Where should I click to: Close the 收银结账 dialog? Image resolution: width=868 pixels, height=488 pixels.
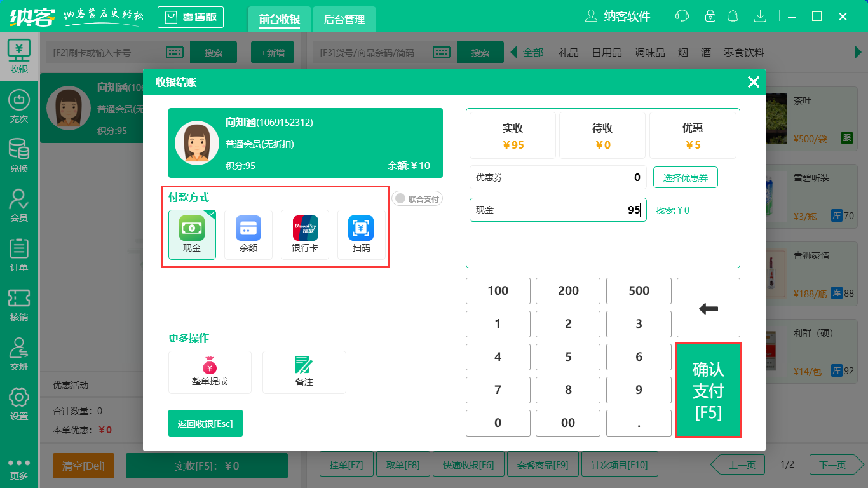(x=754, y=82)
